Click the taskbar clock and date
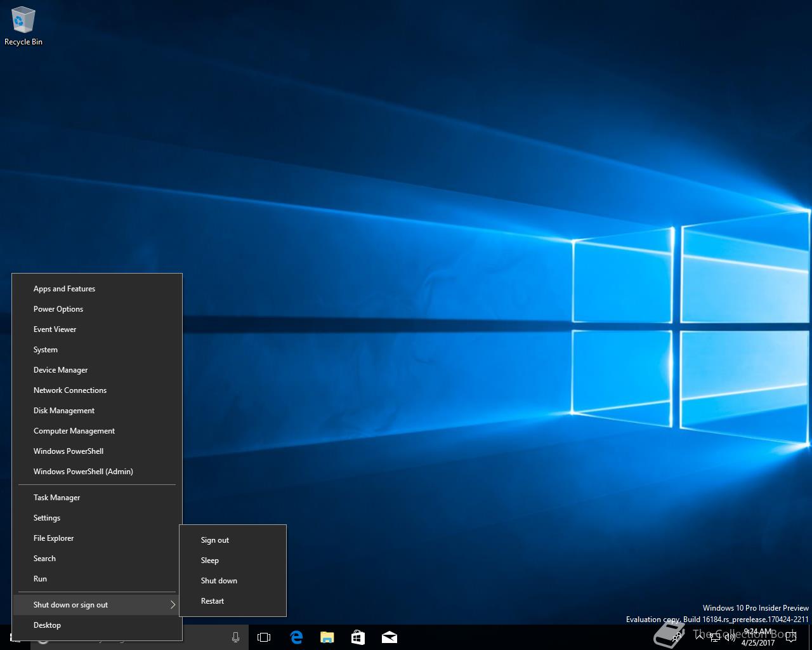Image resolution: width=812 pixels, height=650 pixels. coord(758,637)
